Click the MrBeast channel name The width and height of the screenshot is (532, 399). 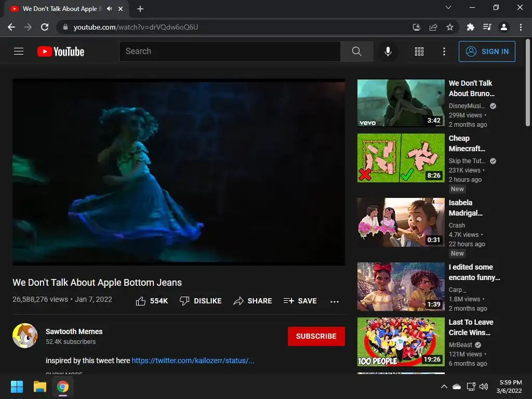click(460, 345)
